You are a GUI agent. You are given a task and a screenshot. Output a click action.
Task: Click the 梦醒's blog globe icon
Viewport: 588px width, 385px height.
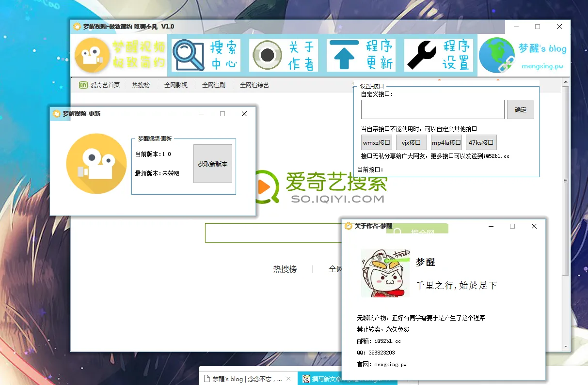coord(496,55)
